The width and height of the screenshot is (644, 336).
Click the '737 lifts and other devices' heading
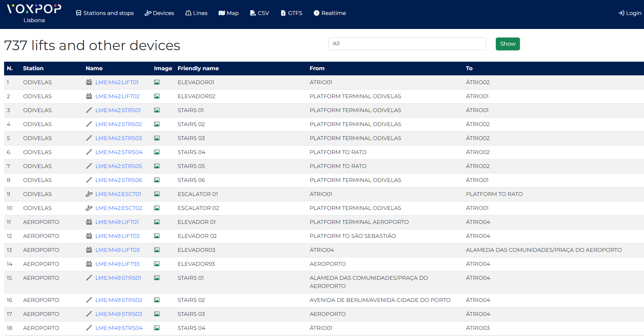coord(92,45)
